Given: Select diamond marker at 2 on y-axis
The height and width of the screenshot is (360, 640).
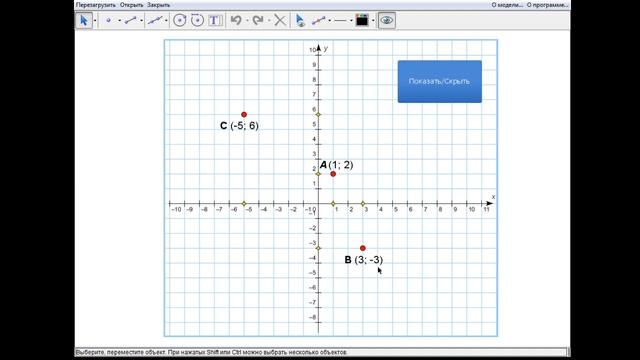Looking at the screenshot, I should pos(318,174).
